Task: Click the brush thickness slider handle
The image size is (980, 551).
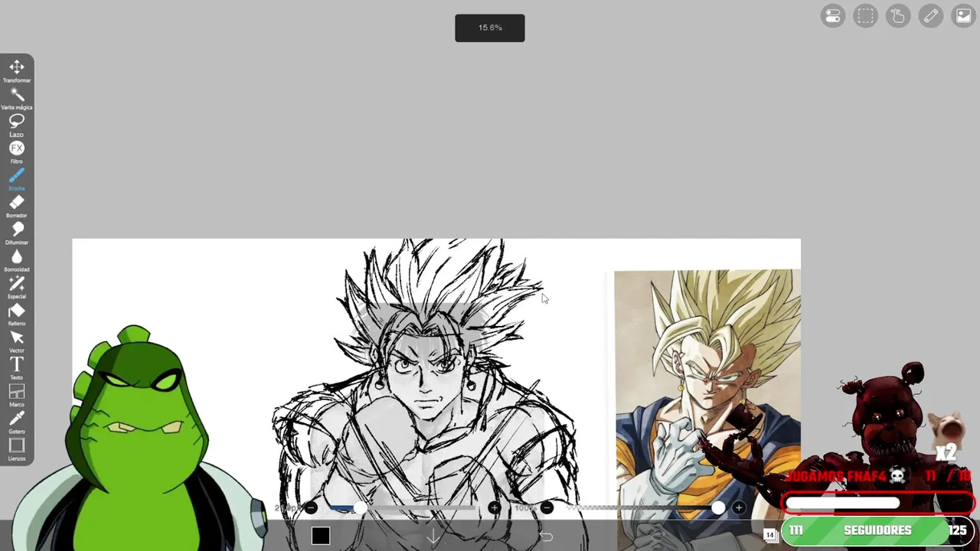Action: (x=359, y=507)
